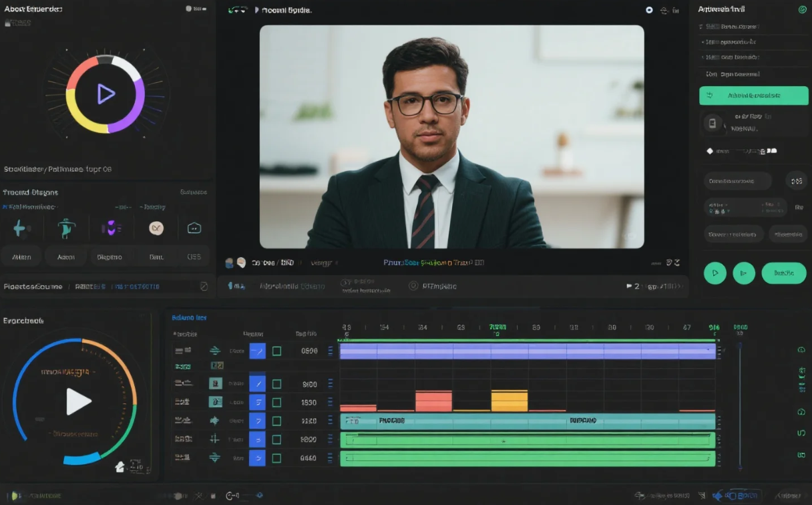Click the first green circular play button

click(x=715, y=273)
